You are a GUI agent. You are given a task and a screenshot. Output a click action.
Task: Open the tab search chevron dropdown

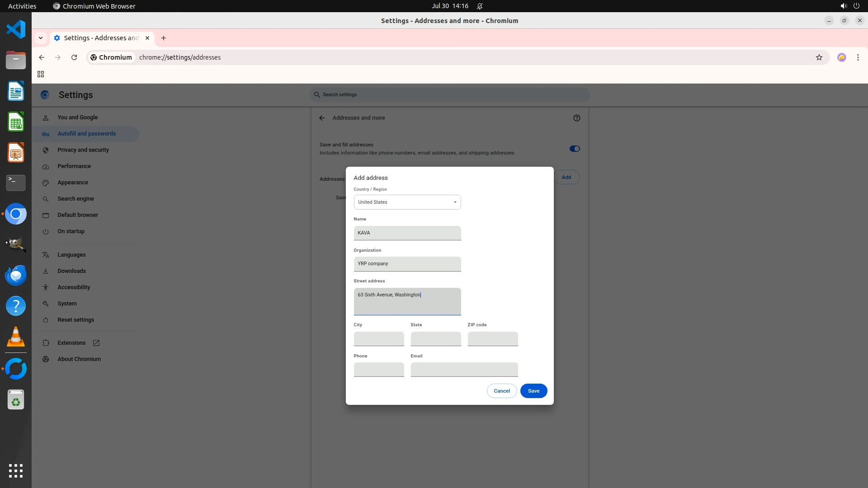41,38
